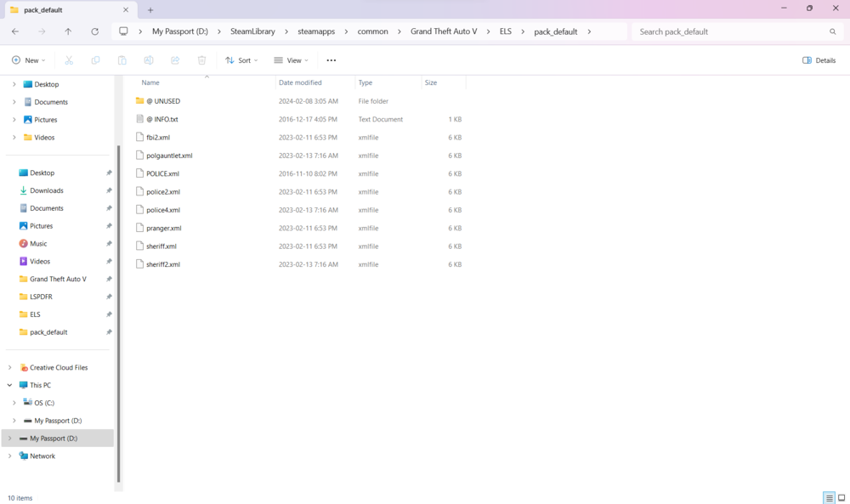This screenshot has height=504, width=850.
Task: Navigate to Grand Theft Auto V via breadcrumb
Action: (445, 31)
